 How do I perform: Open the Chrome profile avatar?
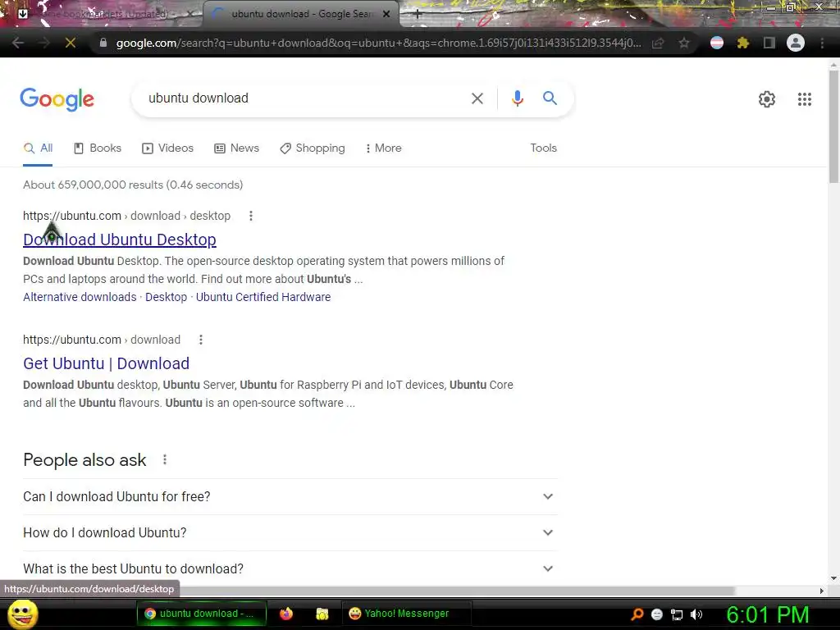pos(796,43)
